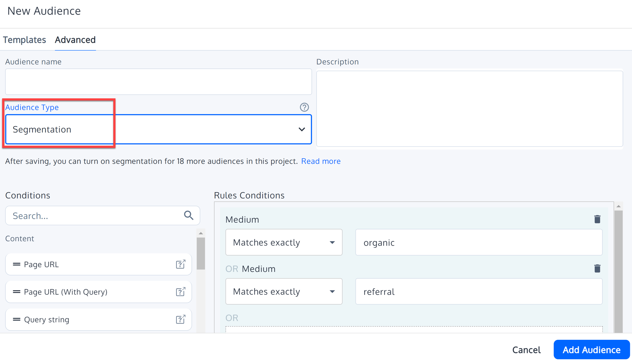Click the Audience Type help question icon

pos(304,107)
